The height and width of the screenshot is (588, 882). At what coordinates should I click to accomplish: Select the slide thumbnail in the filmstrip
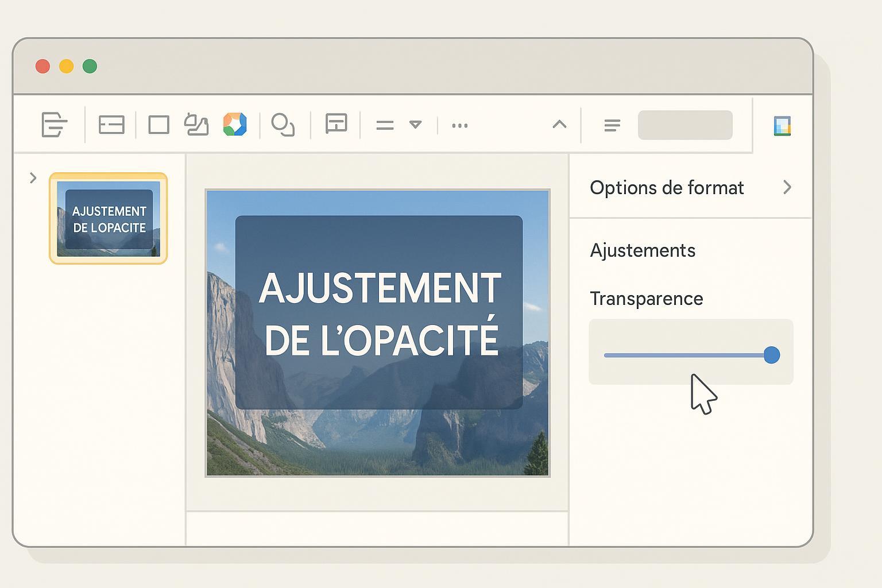(x=109, y=219)
